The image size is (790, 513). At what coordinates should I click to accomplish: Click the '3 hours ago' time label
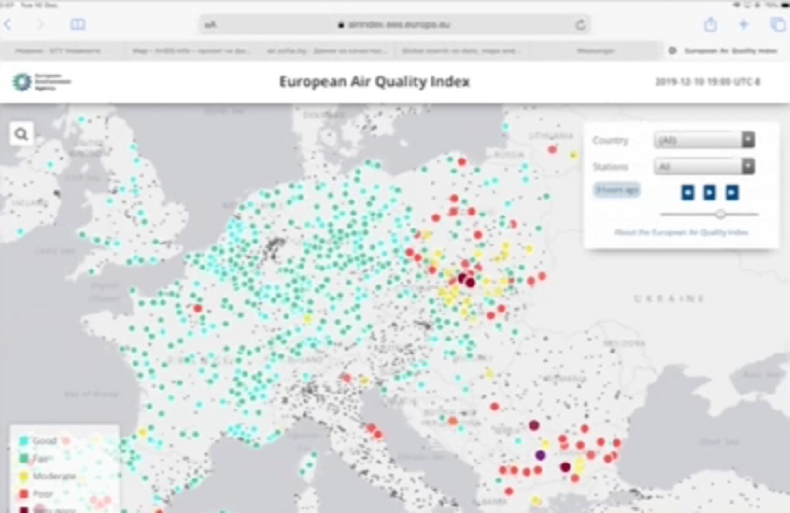click(617, 189)
